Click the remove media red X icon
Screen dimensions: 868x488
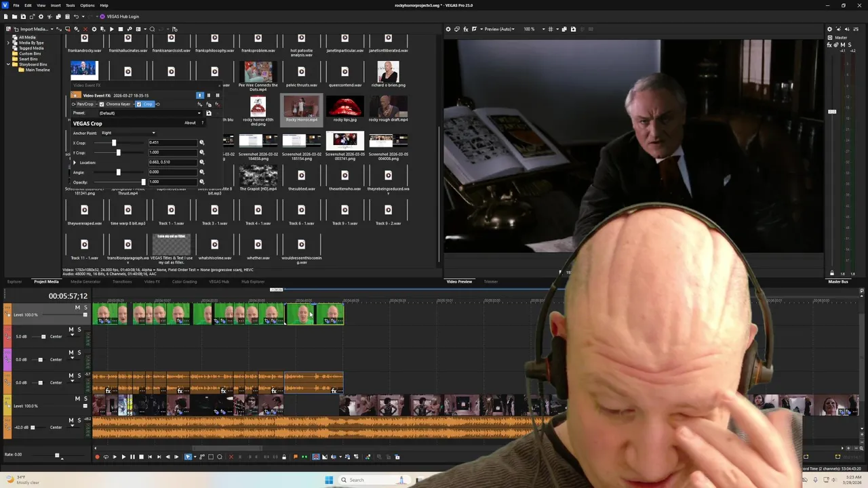click(85, 29)
